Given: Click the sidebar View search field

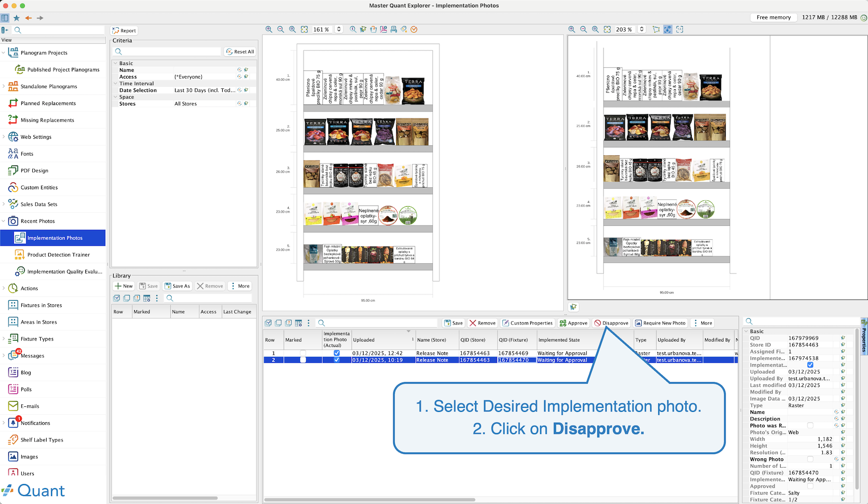Looking at the screenshot, I should [x=59, y=30].
